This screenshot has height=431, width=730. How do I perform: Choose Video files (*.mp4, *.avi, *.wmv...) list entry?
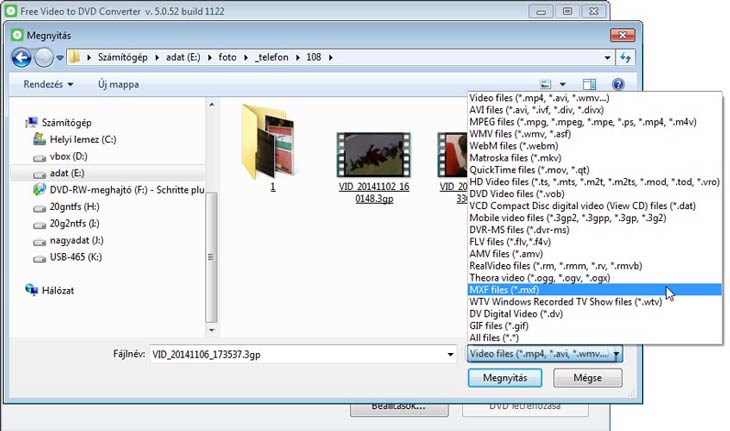pos(595,98)
